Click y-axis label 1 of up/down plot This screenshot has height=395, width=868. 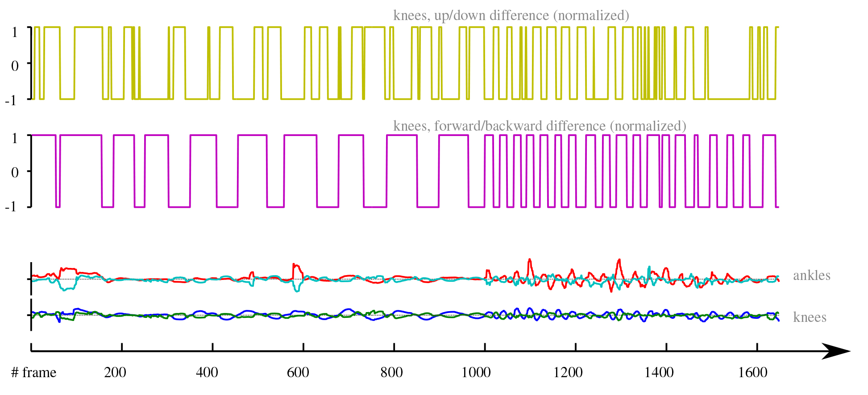15,32
